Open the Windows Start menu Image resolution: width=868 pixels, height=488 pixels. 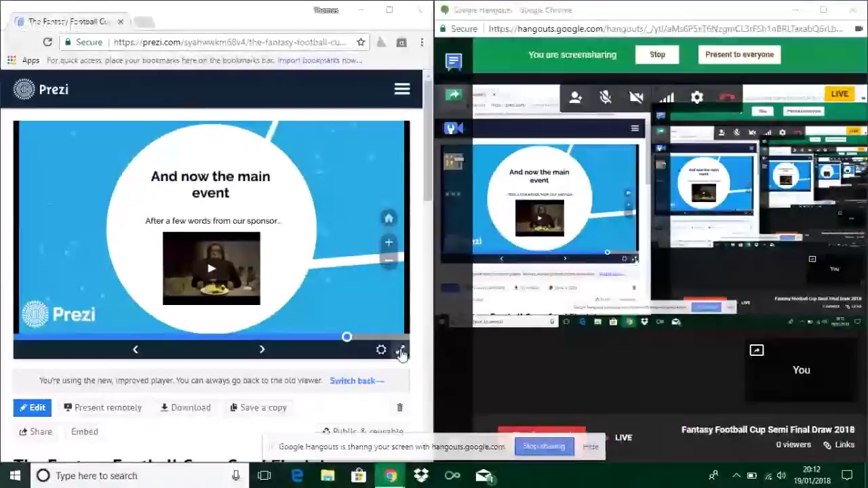15,476
